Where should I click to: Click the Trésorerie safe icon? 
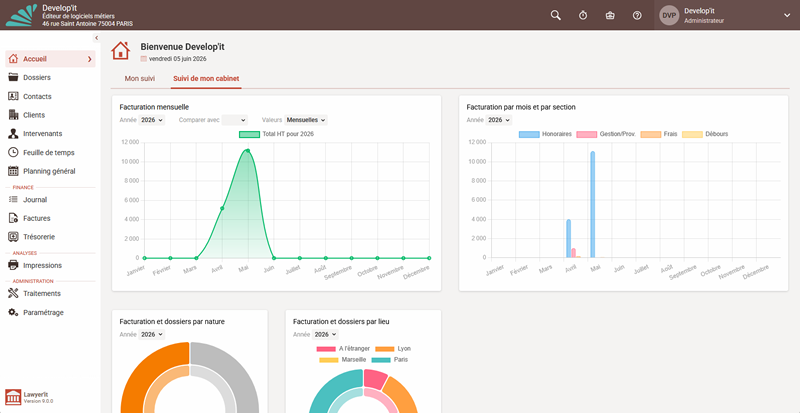tap(14, 237)
